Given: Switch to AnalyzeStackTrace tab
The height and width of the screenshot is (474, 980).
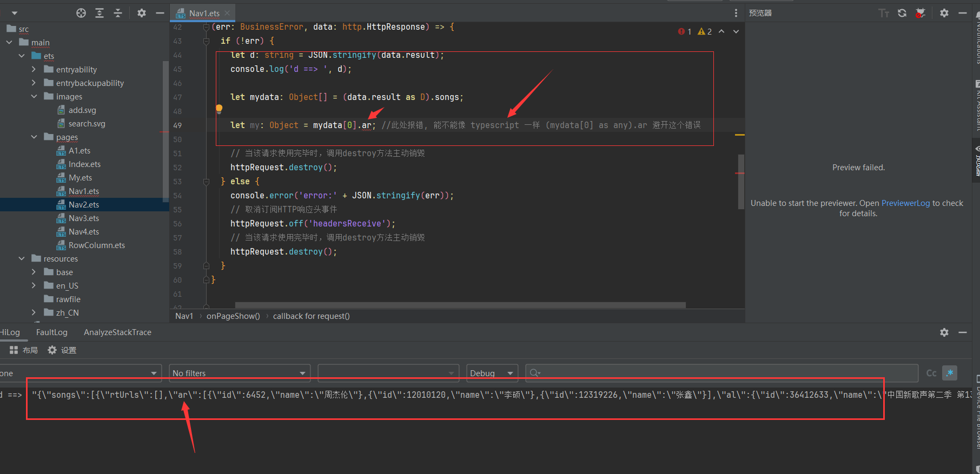Looking at the screenshot, I should coord(117,332).
